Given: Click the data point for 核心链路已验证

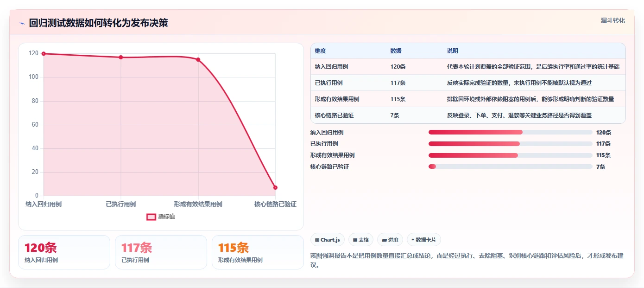Looking at the screenshot, I should (275, 188).
